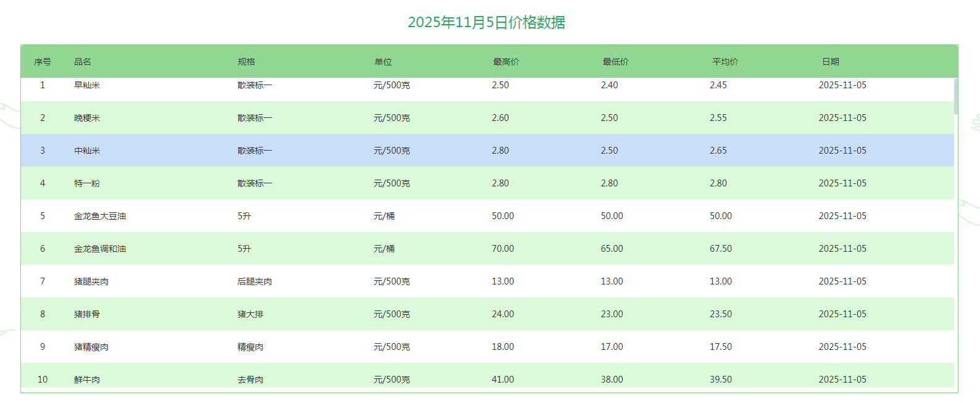Click the 鲜牛肉 product name
Image resolution: width=980 pixels, height=403 pixels.
click(87, 380)
